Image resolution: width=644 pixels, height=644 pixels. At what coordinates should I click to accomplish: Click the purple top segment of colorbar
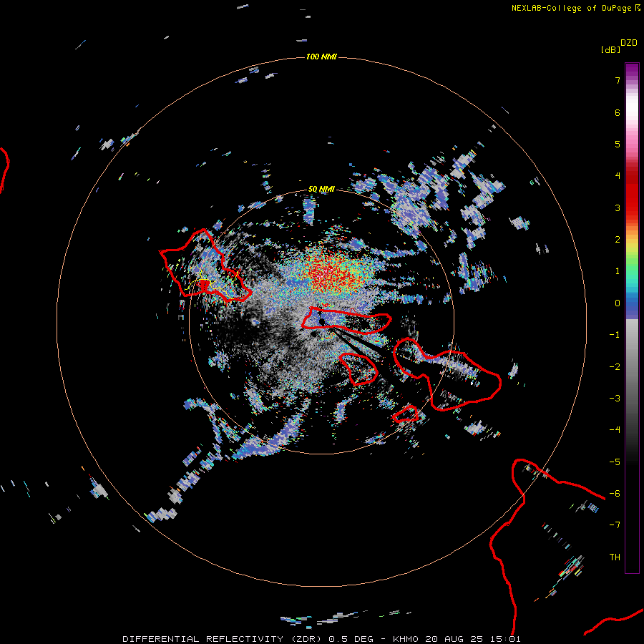pos(632,70)
